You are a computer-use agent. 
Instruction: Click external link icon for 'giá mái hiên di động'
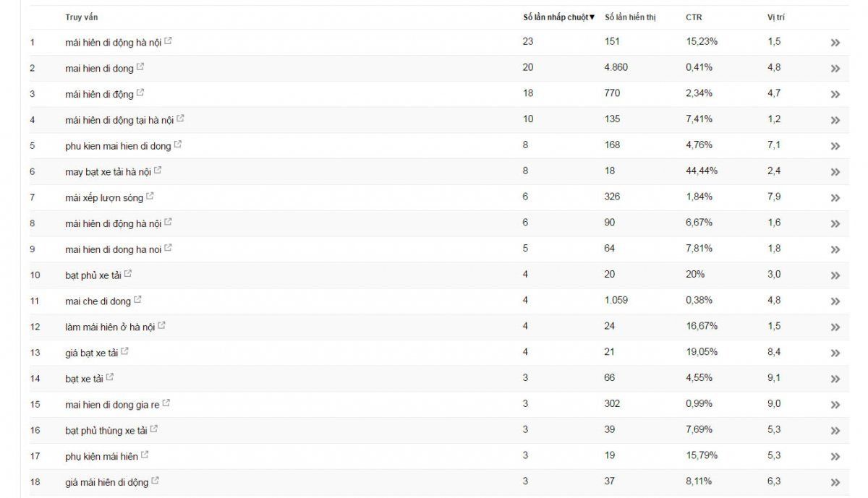156,481
